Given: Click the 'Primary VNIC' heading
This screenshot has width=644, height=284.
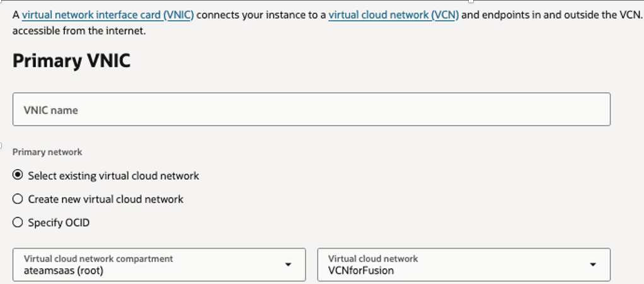Looking at the screenshot, I should click(x=71, y=61).
